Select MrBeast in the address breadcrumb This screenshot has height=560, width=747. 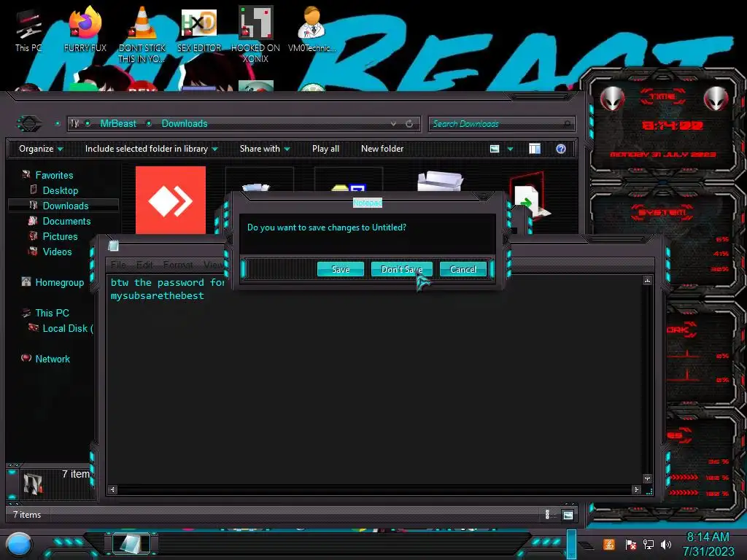click(118, 124)
